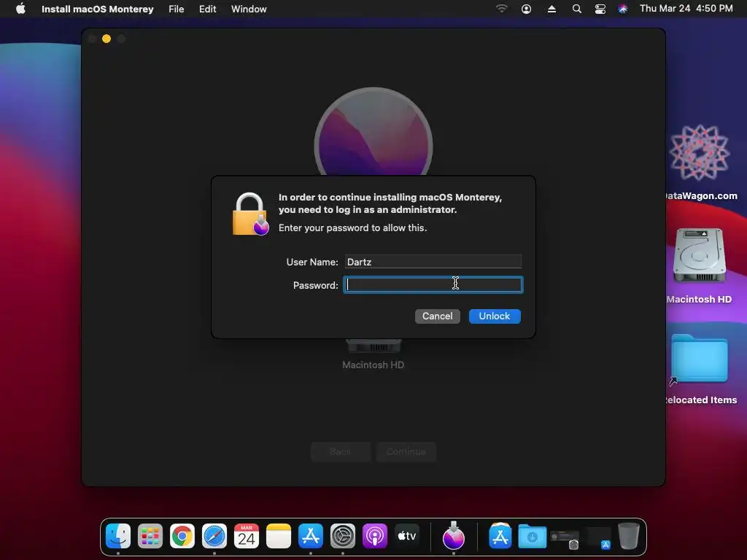Viewport: 747px width, 560px height.
Task: Open Calendar from the Dock
Action: coord(247,536)
